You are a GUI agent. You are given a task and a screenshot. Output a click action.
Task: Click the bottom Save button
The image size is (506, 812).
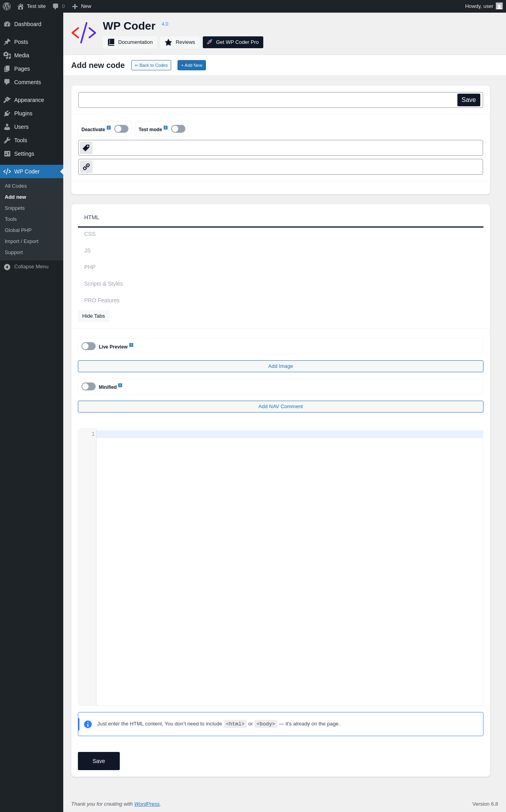pyautogui.click(x=99, y=761)
